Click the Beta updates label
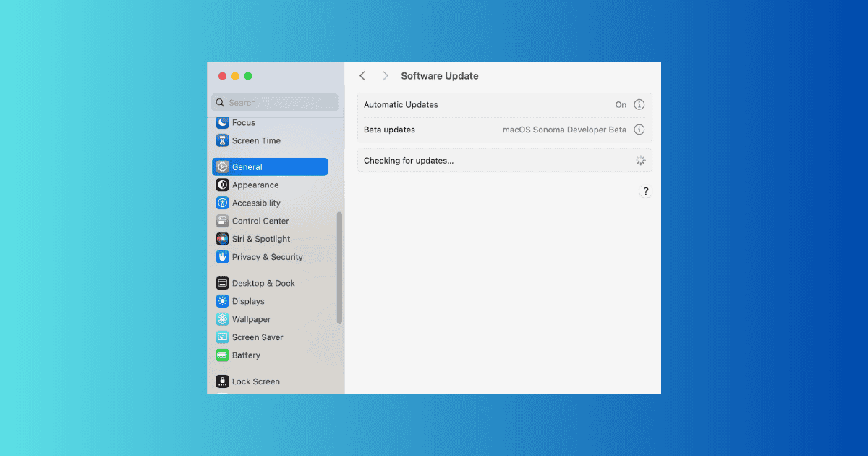 pyautogui.click(x=389, y=130)
